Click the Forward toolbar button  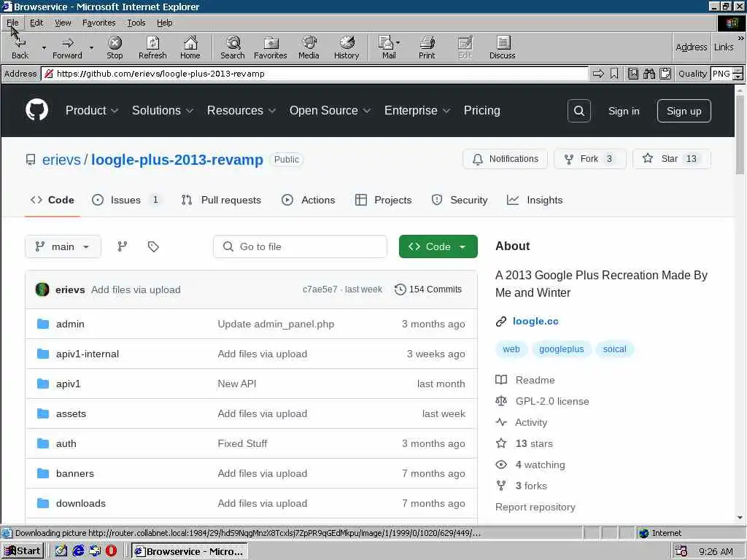[x=67, y=47]
